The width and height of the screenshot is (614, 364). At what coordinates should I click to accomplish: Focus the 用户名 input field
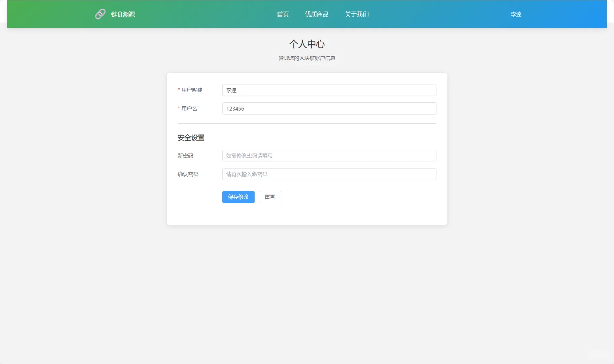[x=329, y=109]
